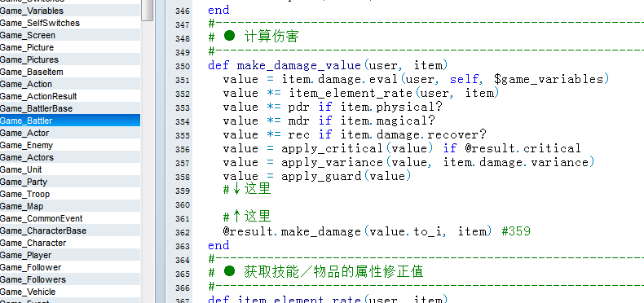Click the item_element_rate multiplication line
This screenshot has width=644, height=303.
coord(361,93)
